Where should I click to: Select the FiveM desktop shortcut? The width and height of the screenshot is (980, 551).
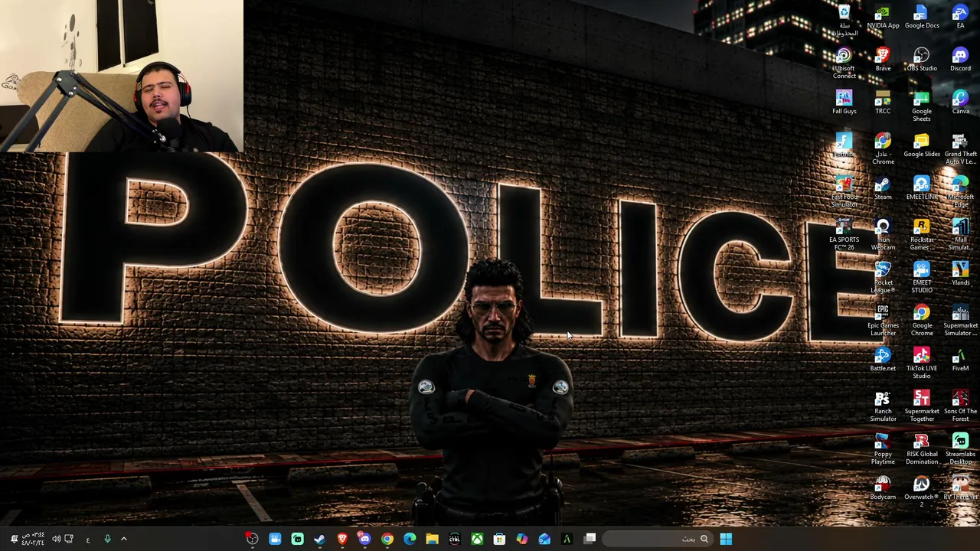coord(960,360)
